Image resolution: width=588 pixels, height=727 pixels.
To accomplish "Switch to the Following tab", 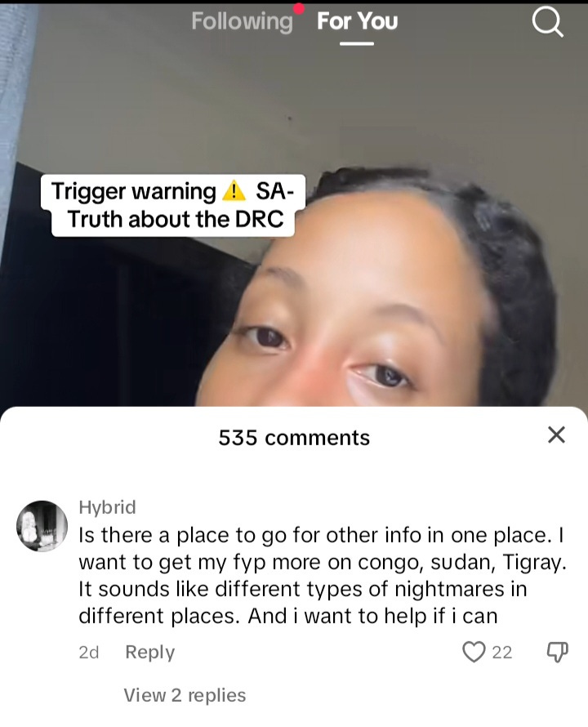I will (x=242, y=22).
